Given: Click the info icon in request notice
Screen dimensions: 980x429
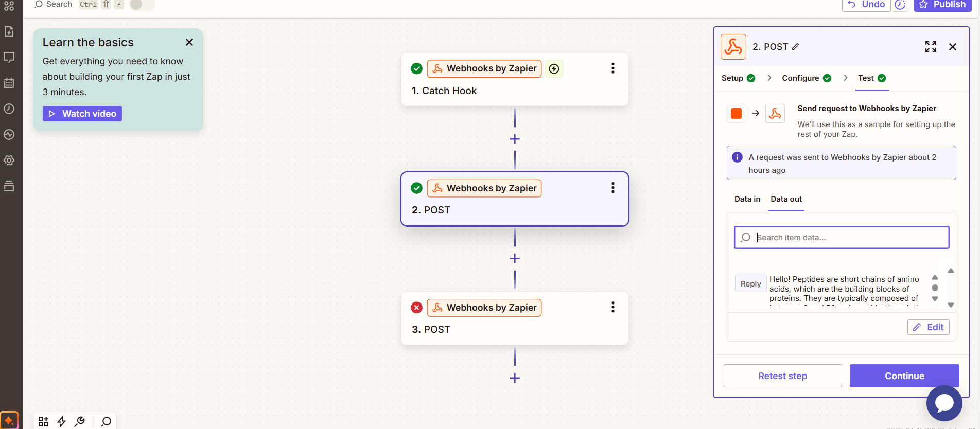Looking at the screenshot, I should pos(737,157).
